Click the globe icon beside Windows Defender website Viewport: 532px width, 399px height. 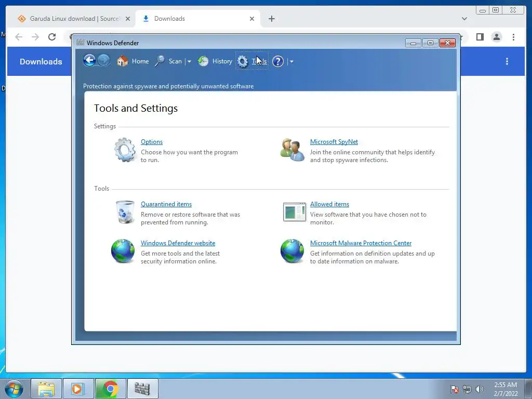coord(123,251)
